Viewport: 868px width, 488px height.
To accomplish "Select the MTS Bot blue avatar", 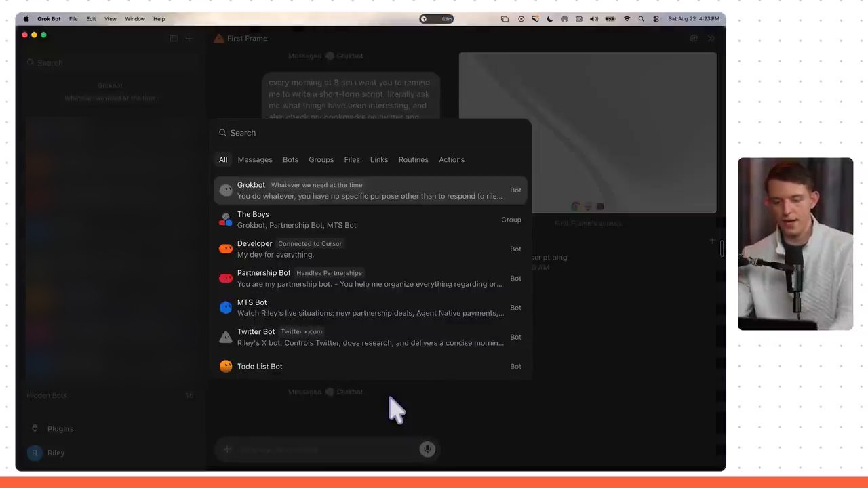I will [226, 308].
